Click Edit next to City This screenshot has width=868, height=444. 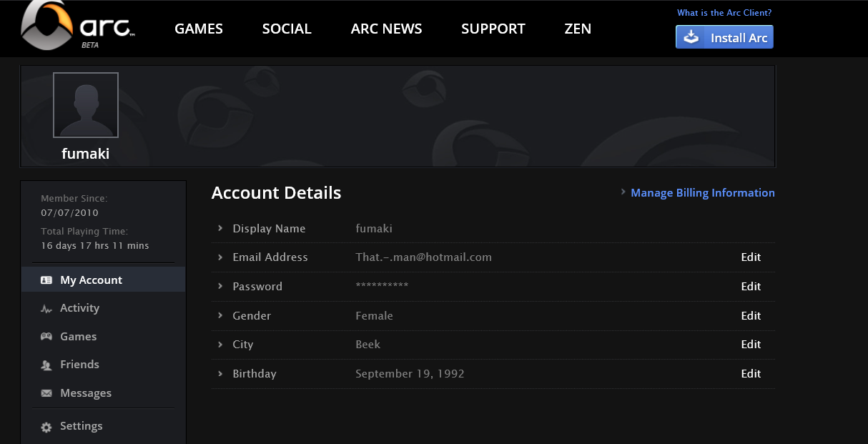tap(751, 345)
